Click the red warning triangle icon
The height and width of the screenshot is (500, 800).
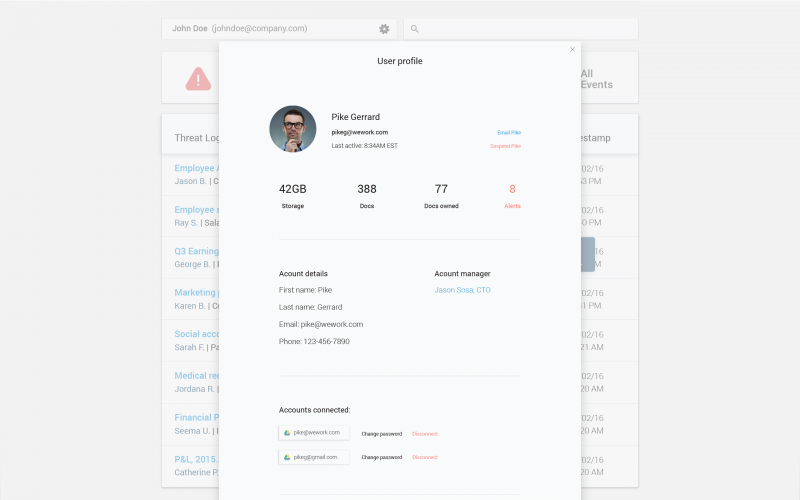coord(198,78)
